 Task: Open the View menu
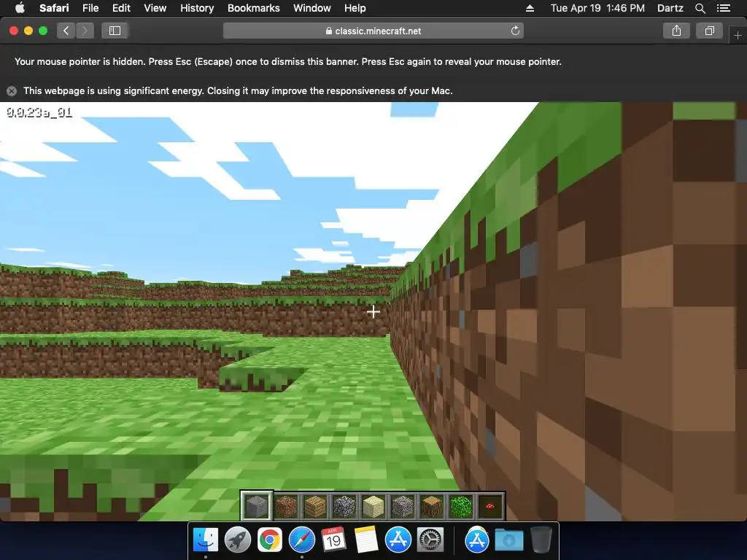pyautogui.click(x=155, y=8)
